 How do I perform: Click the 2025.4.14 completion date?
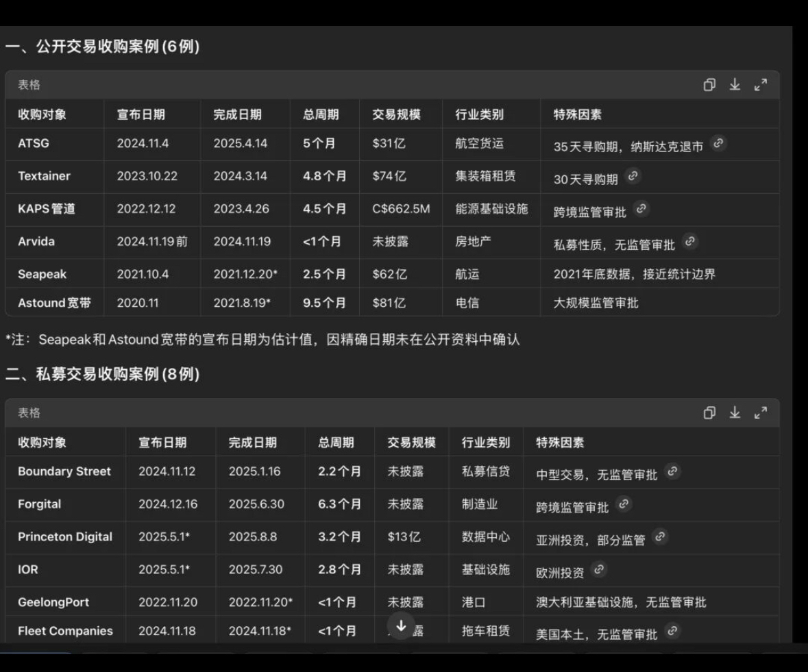(x=241, y=143)
